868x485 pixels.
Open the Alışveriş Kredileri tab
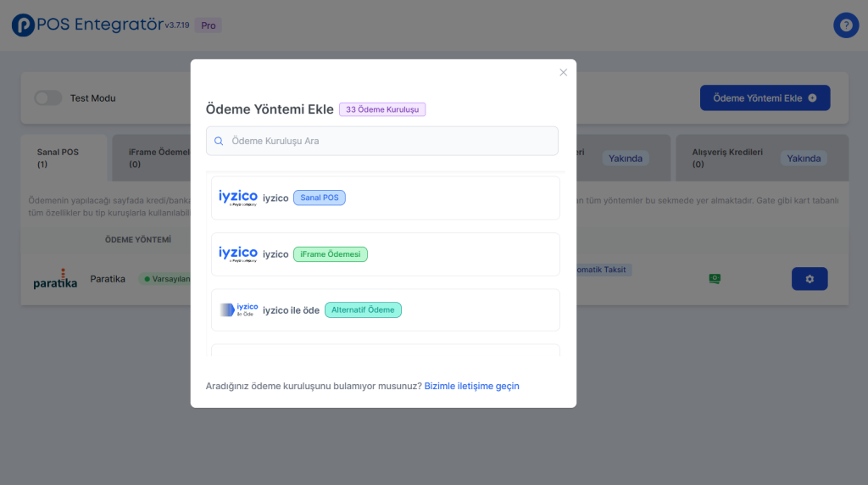coord(727,158)
